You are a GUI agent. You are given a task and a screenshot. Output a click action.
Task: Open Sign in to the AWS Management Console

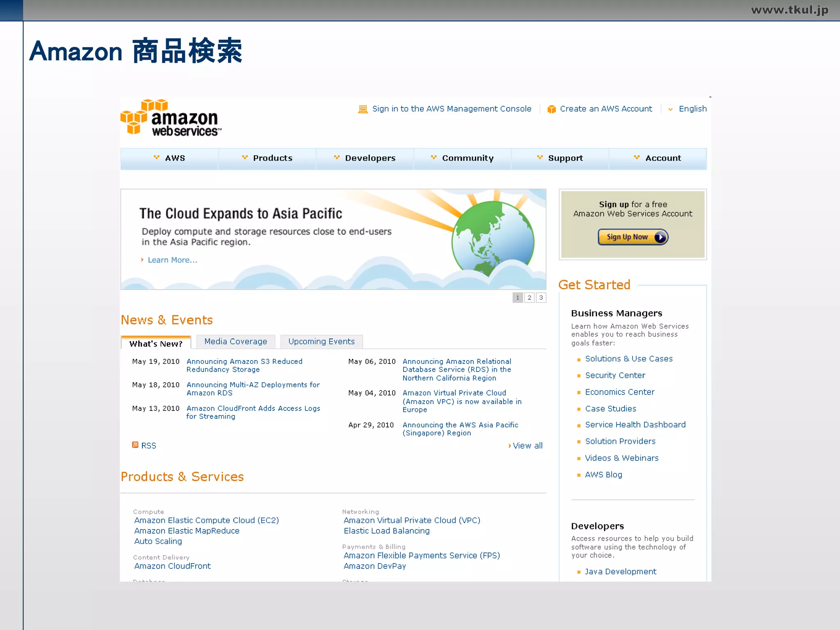click(452, 109)
